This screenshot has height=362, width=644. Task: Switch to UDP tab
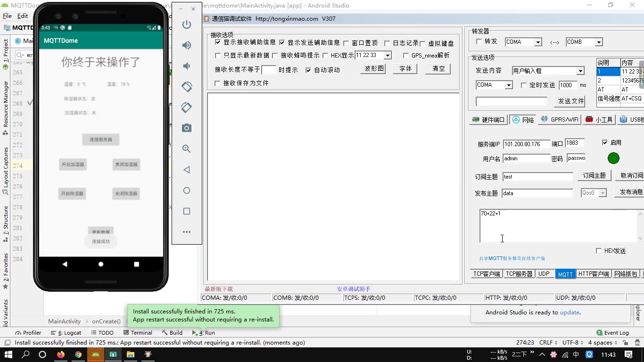pos(544,274)
